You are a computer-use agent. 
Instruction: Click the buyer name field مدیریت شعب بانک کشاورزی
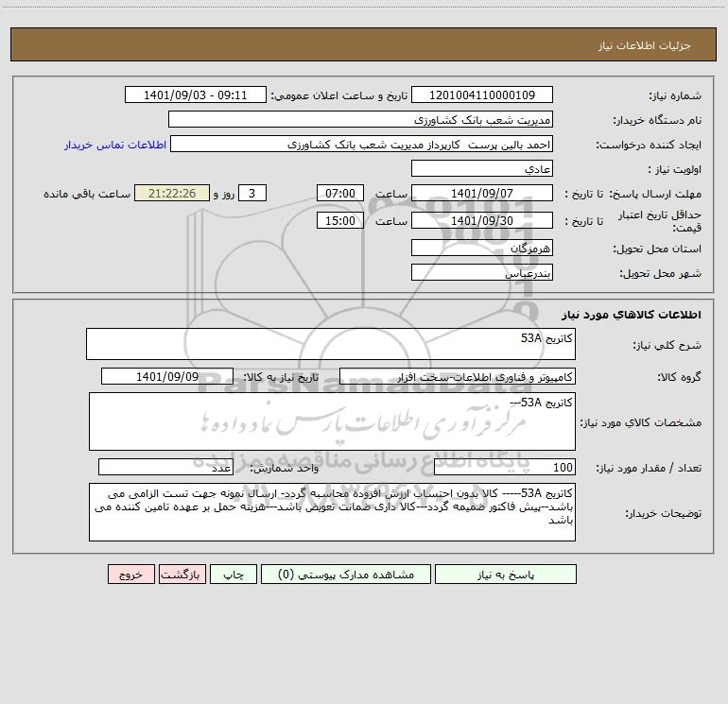(360, 119)
